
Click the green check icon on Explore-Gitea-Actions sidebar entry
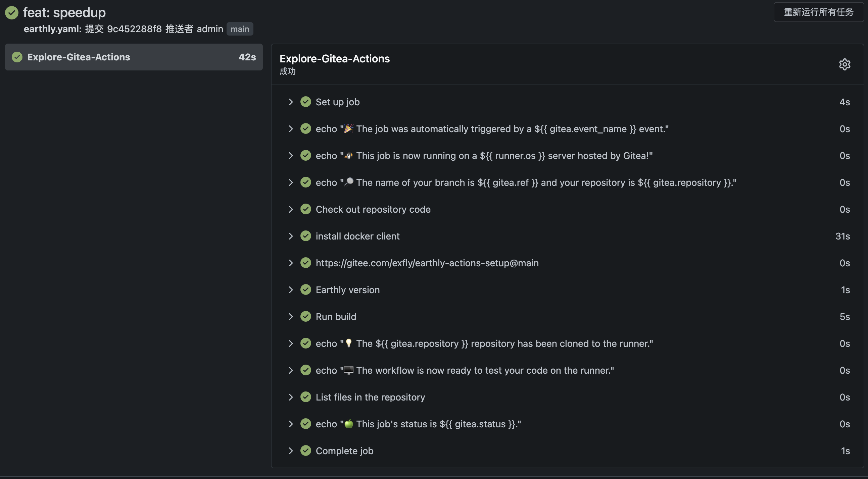(16, 57)
